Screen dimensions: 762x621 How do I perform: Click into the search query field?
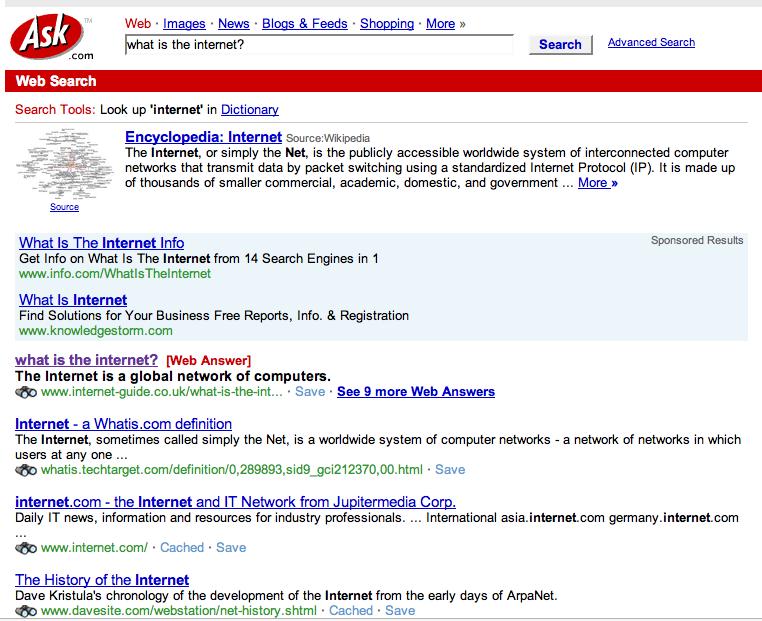coord(318,45)
